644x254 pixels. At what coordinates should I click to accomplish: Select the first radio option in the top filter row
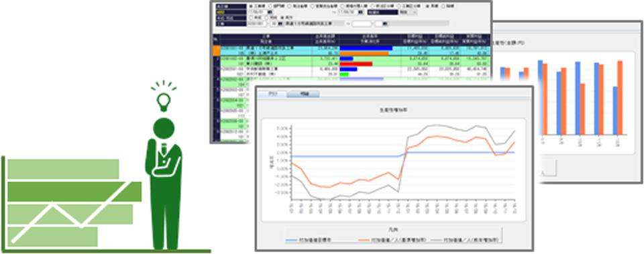[250, 6]
